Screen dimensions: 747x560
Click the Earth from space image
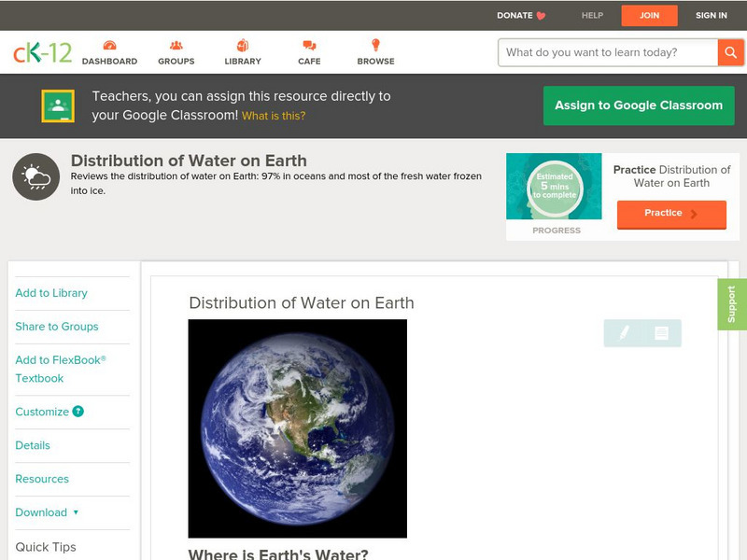297,428
